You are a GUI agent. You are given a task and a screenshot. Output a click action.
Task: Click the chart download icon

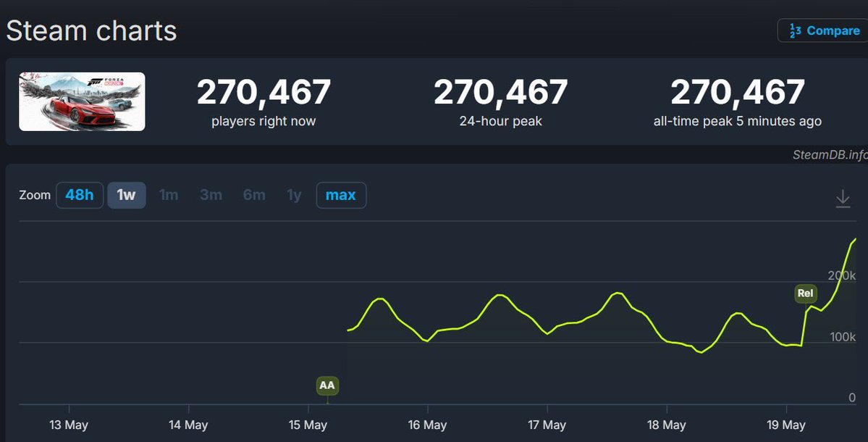pos(843,199)
